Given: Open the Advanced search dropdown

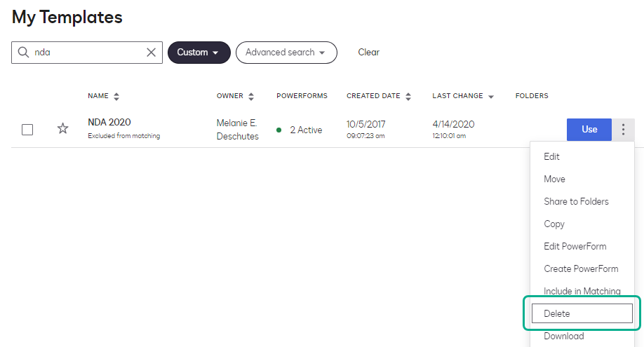Looking at the screenshot, I should pos(286,53).
